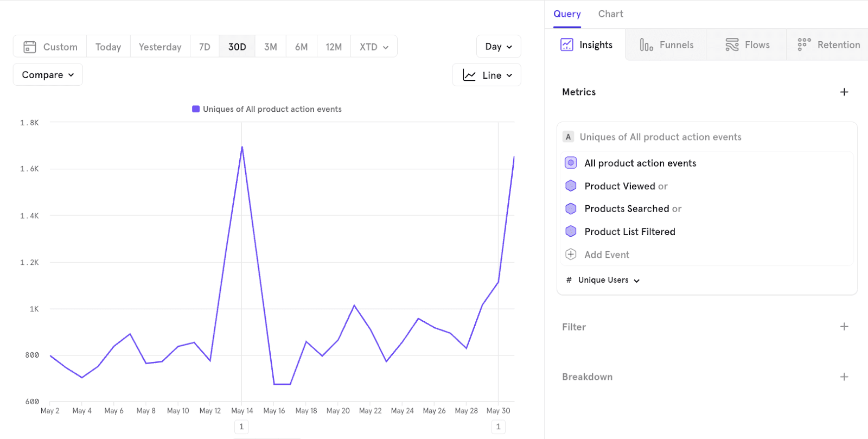868x439 pixels.
Task: Switch to the Chart tab
Action: (610, 14)
